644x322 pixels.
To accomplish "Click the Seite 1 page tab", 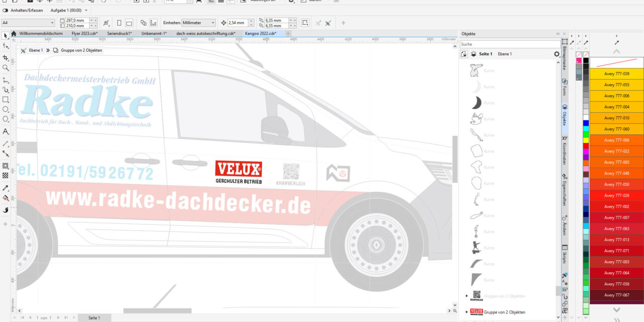I will click(94, 318).
